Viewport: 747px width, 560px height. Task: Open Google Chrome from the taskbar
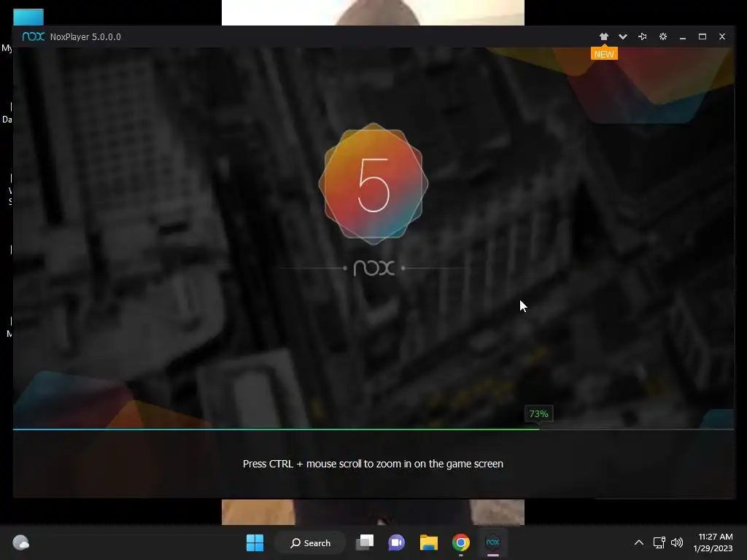461,542
